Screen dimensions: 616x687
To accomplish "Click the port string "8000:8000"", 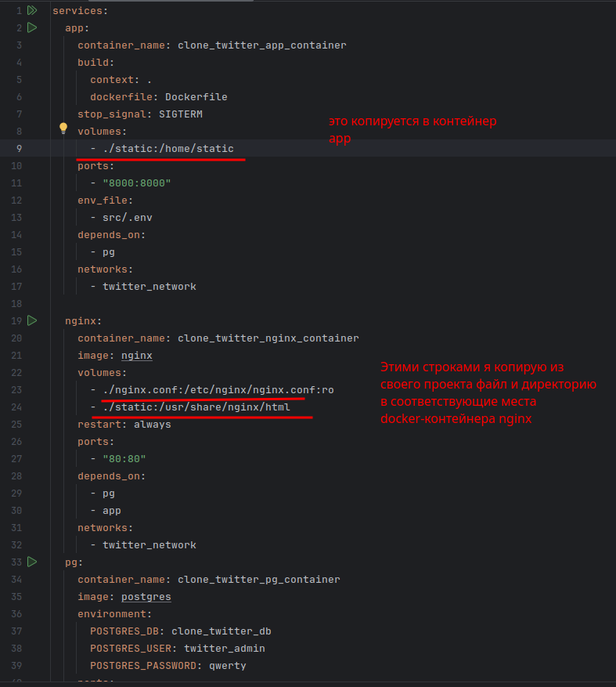I will click(x=137, y=183).
